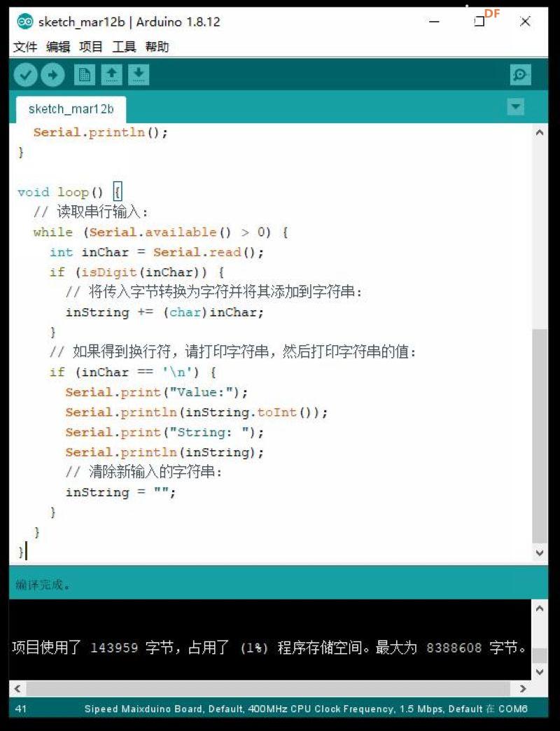
Task: Create a new sketch with New icon
Action: (84, 75)
